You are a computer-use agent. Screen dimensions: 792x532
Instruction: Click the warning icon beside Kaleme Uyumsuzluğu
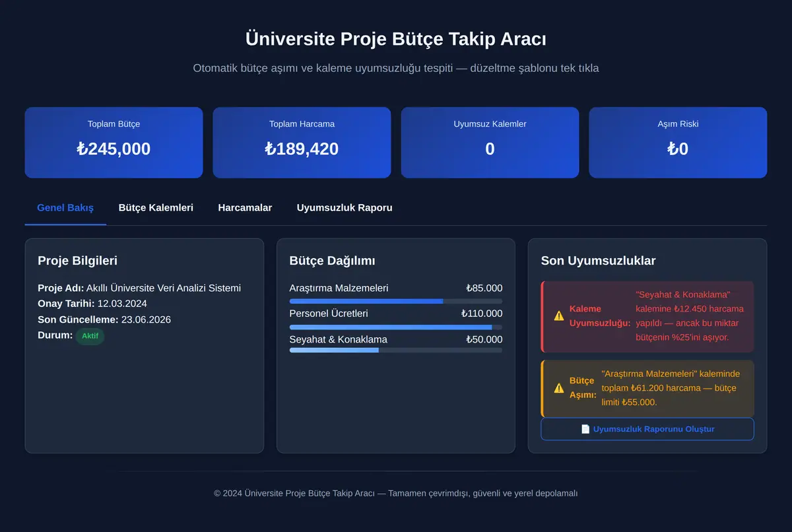tap(559, 316)
